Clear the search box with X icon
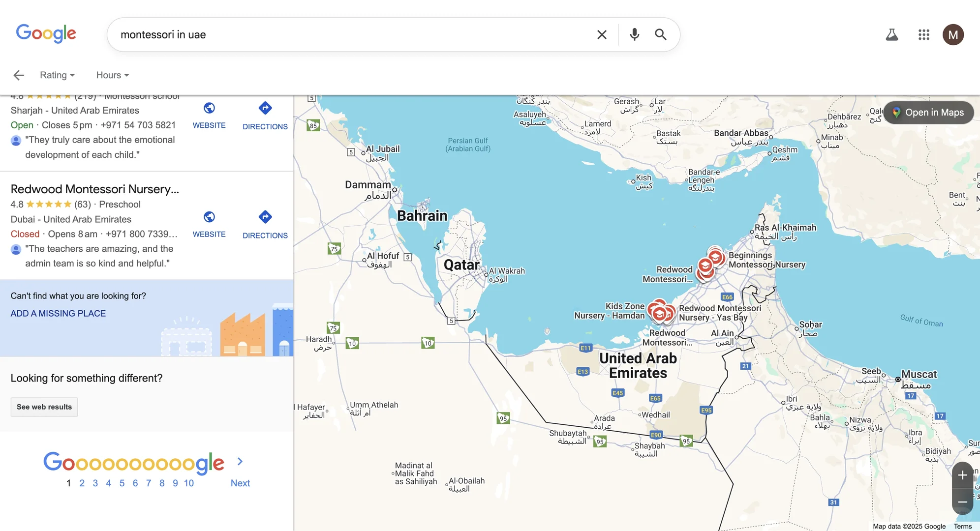Viewport: 980px width, 531px height. (602, 34)
